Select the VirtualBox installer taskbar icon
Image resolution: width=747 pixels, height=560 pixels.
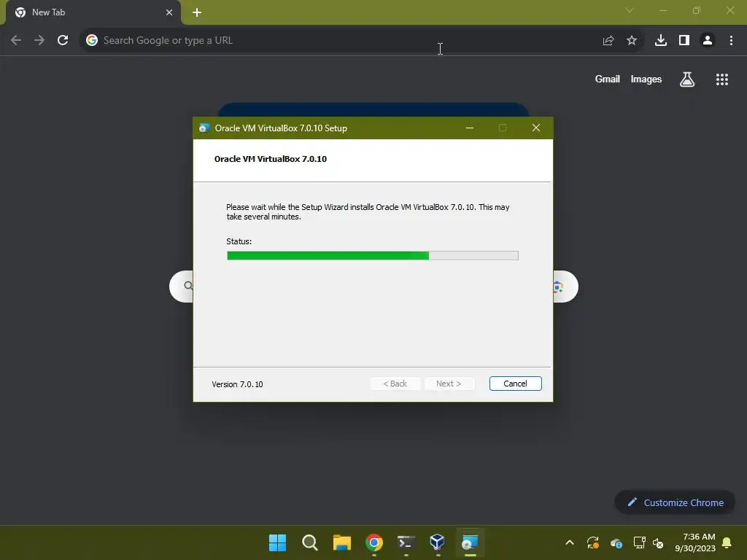tap(471, 542)
